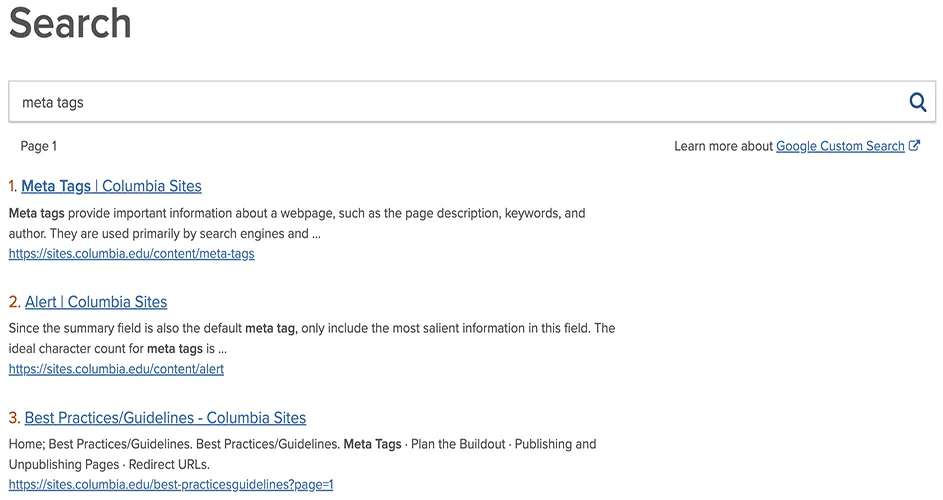Click the Search page heading
This screenshot has width=943, height=500.
pos(70,23)
